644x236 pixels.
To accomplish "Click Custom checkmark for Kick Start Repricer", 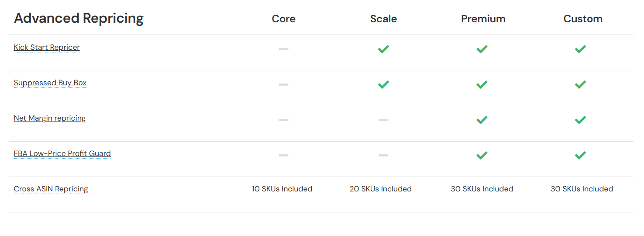I will pos(580,49).
